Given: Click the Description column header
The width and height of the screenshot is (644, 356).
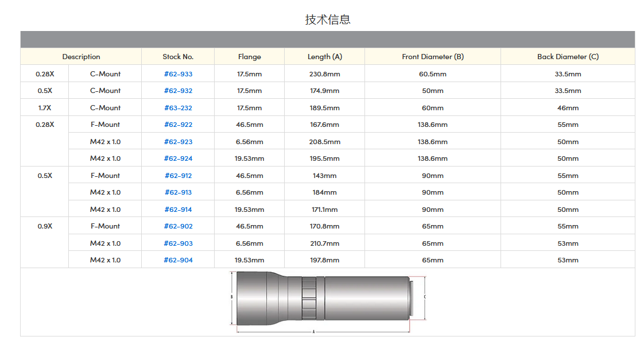Looking at the screenshot, I should point(81,57).
